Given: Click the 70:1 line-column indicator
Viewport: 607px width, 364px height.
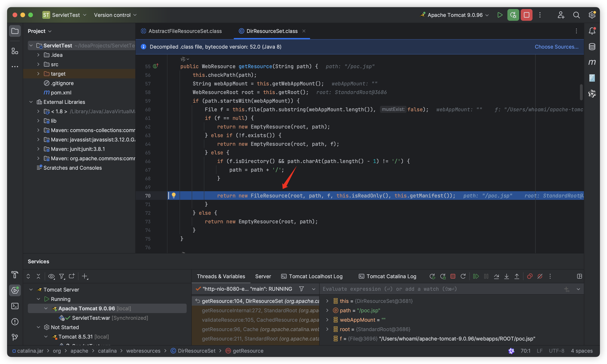Looking at the screenshot, I should (525, 351).
